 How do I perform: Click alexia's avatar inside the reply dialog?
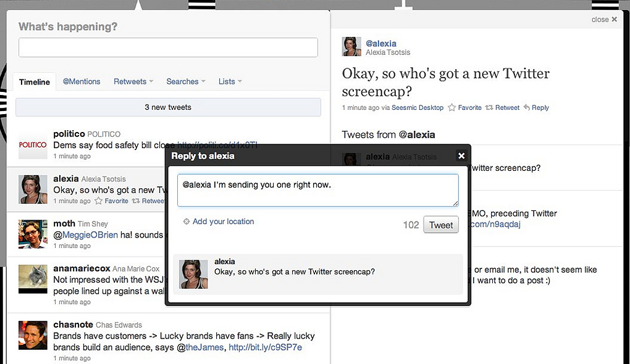coord(193,274)
